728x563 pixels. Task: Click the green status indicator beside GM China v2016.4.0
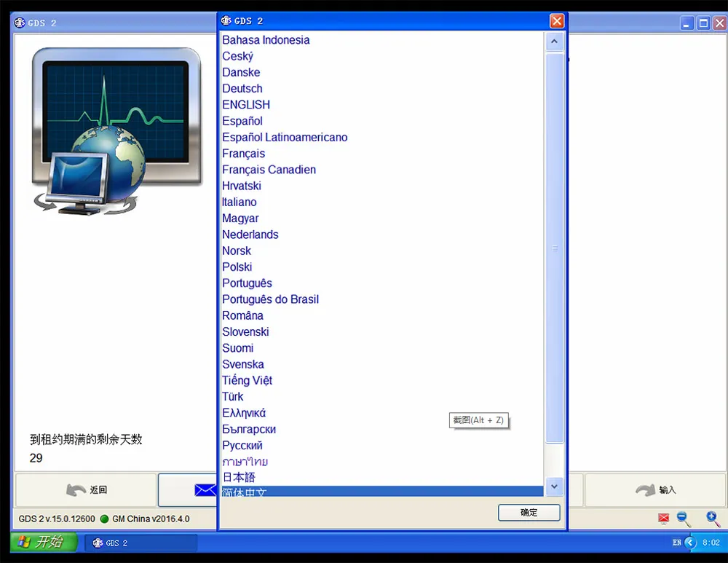[105, 519]
